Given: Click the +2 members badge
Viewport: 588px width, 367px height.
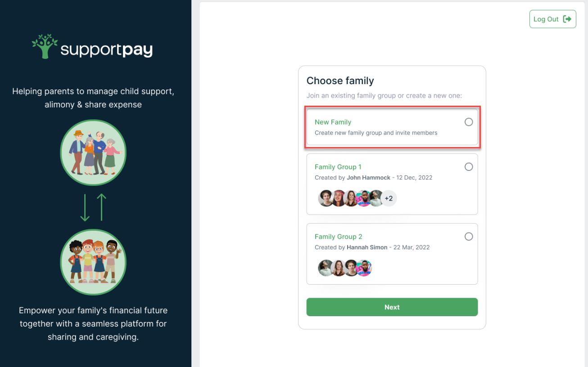Looking at the screenshot, I should (x=389, y=198).
